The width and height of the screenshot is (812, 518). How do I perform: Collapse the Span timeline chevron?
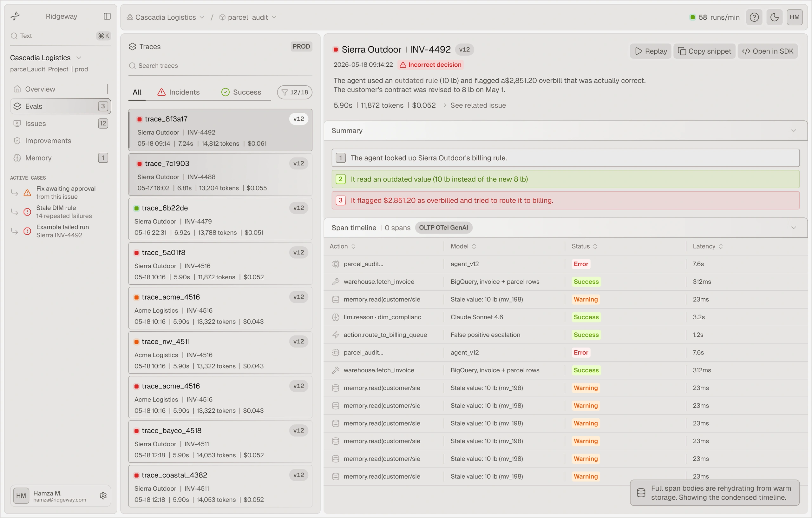point(794,228)
